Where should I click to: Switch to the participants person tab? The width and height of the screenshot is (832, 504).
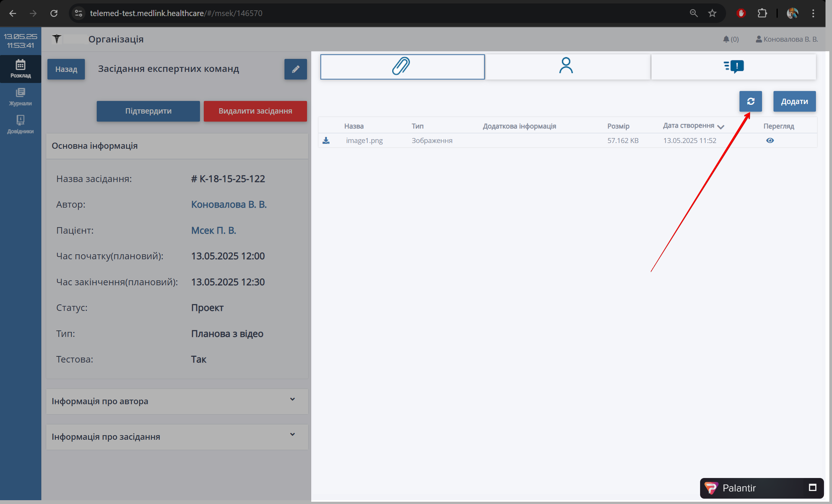566,66
